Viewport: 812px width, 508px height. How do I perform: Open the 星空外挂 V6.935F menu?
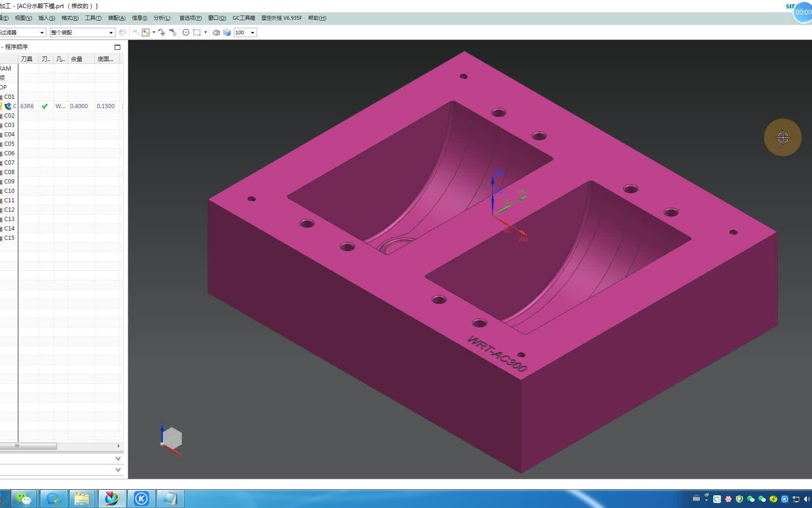click(281, 18)
